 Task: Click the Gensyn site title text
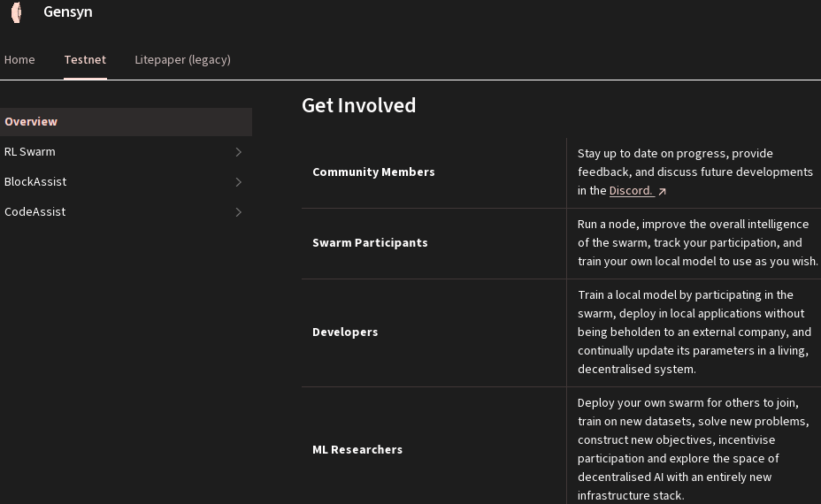[68, 12]
